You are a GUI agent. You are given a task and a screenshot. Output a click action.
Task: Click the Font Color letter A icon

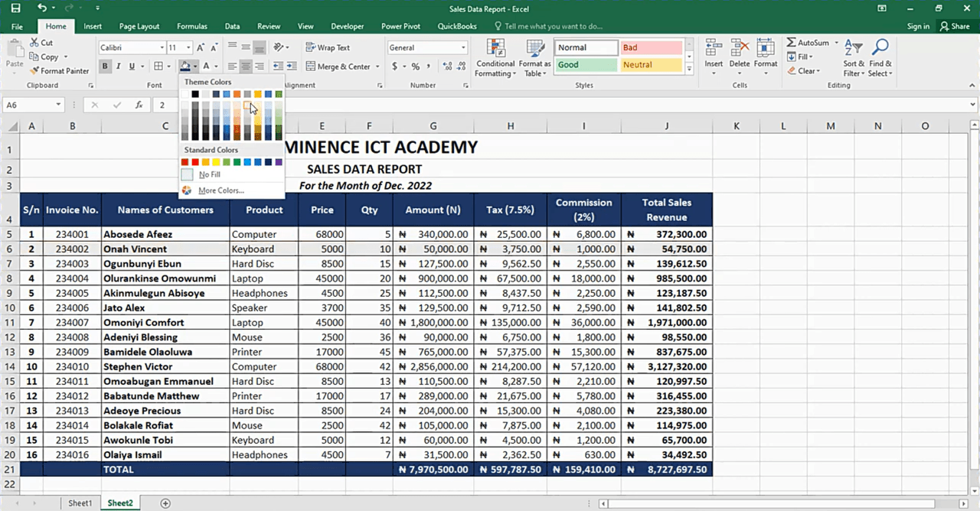click(x=206, y=67)
